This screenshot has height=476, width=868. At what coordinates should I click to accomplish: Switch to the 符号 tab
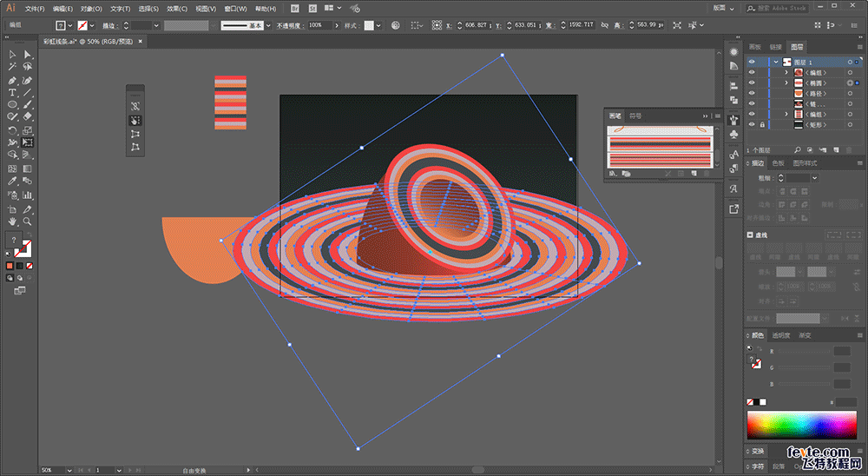(x=636, y=116)
